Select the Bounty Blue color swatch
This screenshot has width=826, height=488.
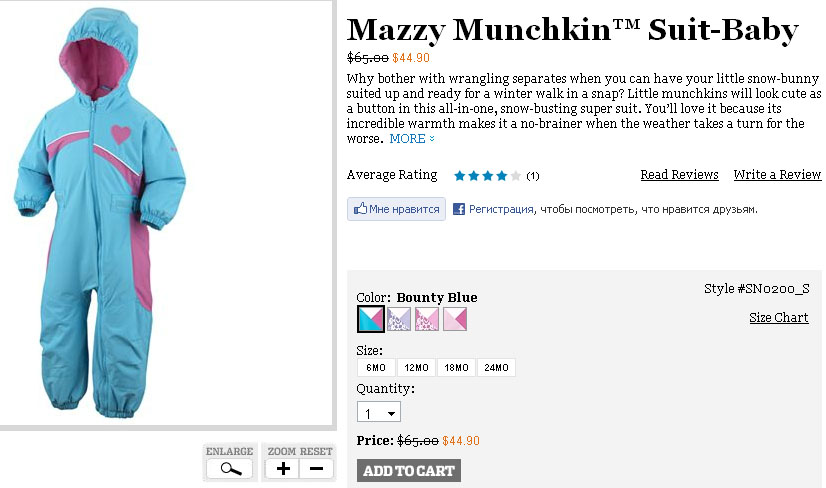371,319
